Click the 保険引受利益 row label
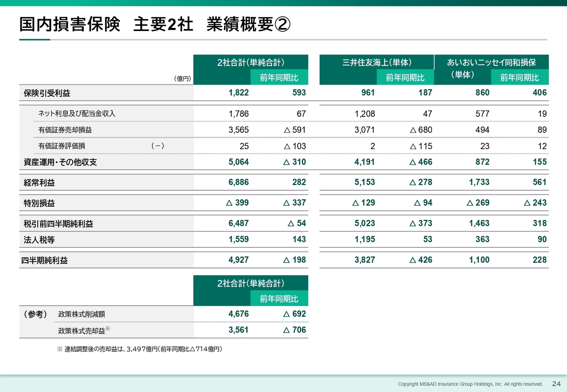The height and width of the screenshot is (392, 567). coord(47,93)
